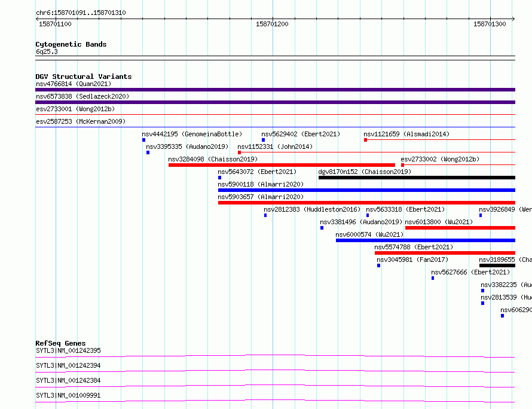532x409 pixels.
Task: Click the purple bar under nsv4766814
Action: click(x=275, y=90)
